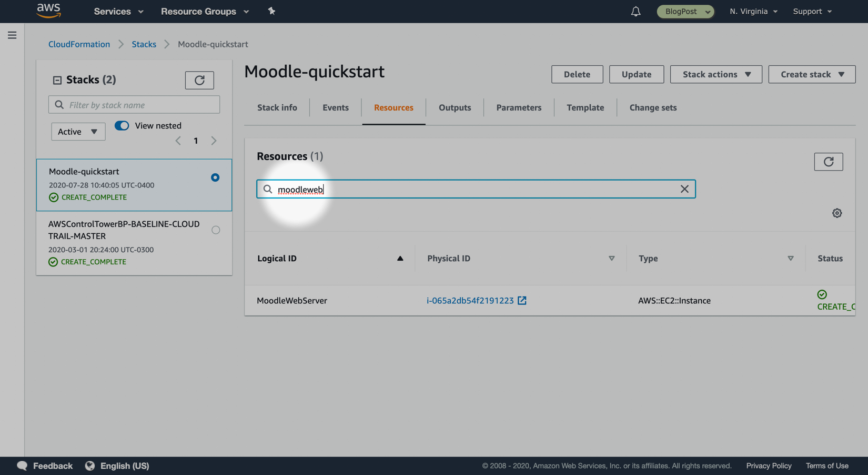Open the notifications bell
This screenshot has height=475, width=868.
[635, 11]
